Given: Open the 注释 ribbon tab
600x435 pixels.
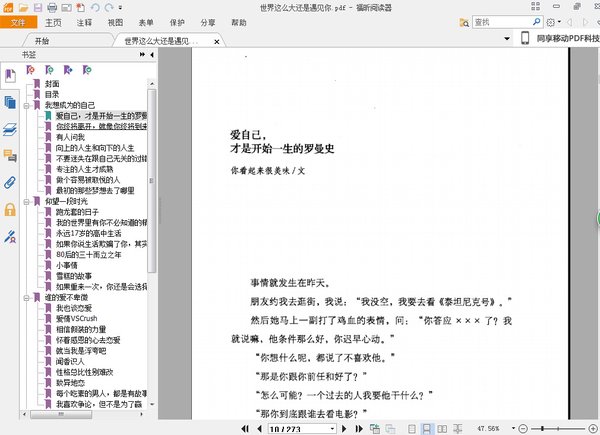Looking at the screenshot, I should click(x=84, y=21).
